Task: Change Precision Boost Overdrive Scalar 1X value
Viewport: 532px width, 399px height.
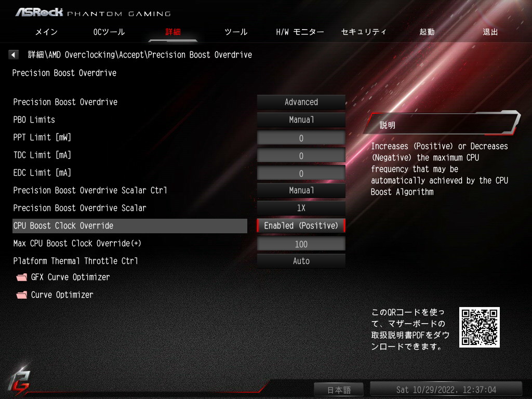Action: click(301, 208)
